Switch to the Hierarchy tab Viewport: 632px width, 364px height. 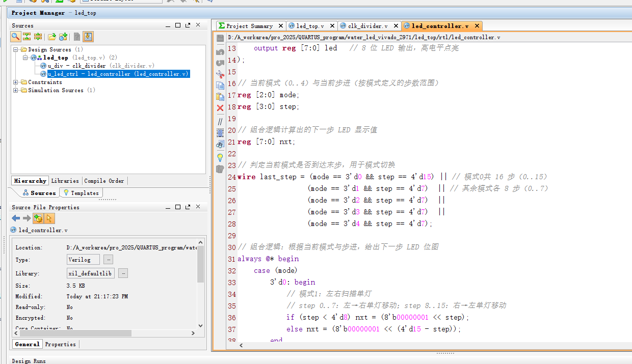click(x=30, y=181)
